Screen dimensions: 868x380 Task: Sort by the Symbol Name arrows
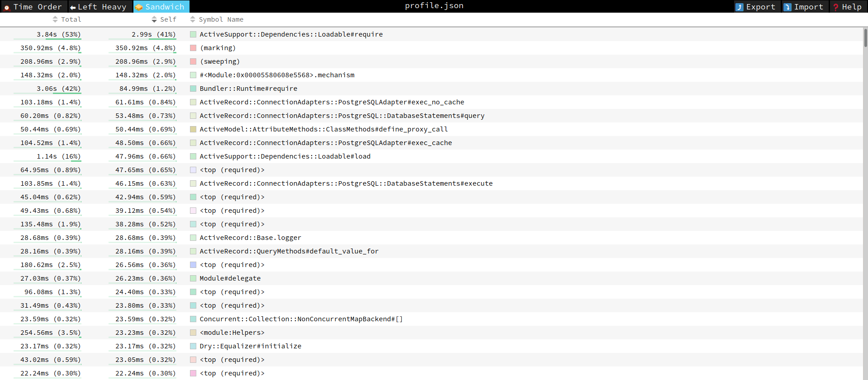point(193,19)
